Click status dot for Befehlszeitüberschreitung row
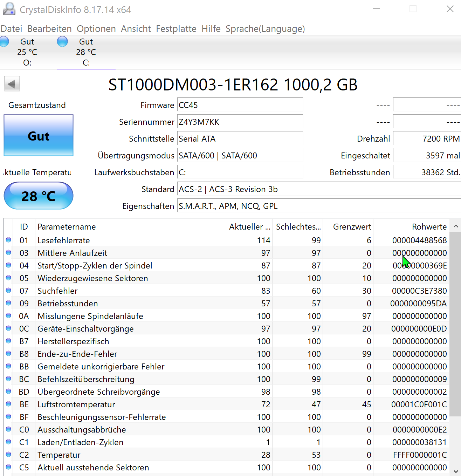461x476 pixels. click(x=8, y=379)
